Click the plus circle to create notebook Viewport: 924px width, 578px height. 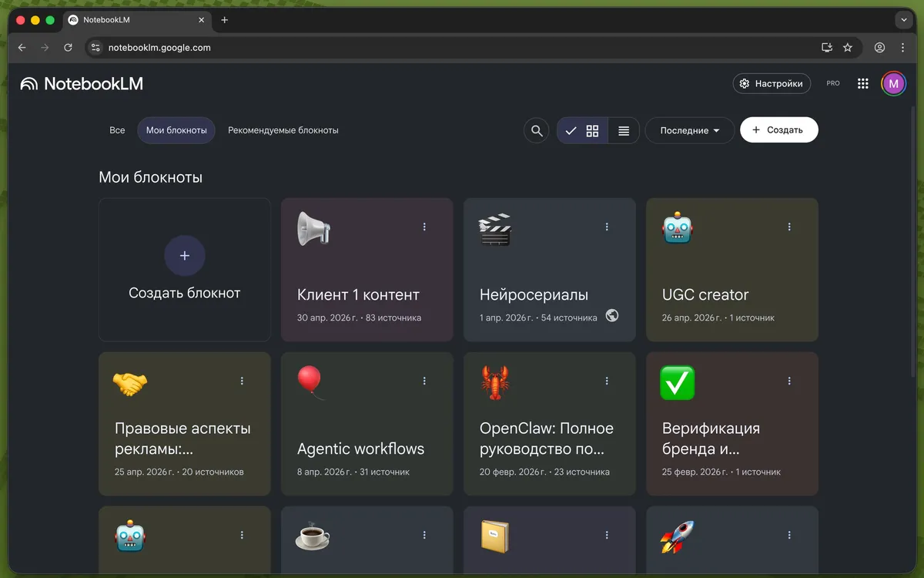[185, 256]
